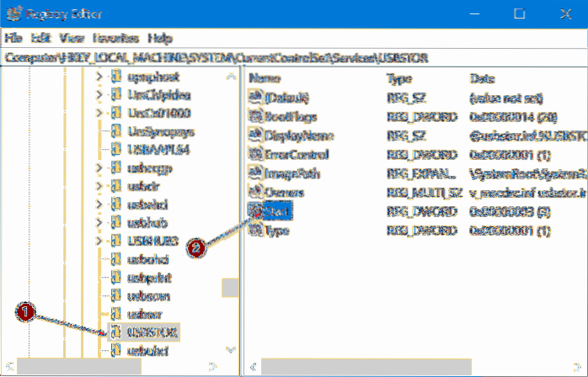Viewport: 588px width, 377px height.
Task: Click the Registry Editor app icon in title bar
Action: click(13, 13)
